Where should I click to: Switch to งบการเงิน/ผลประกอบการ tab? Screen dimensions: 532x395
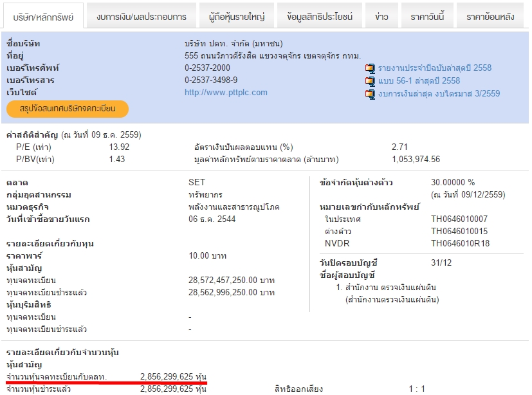click(x=141, y=15)
